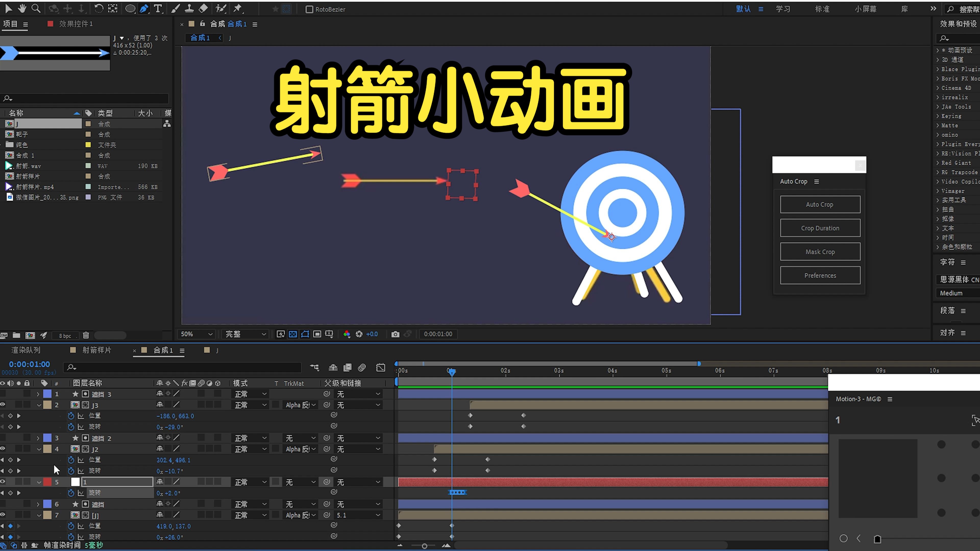Select the Zoom magnifier tool
Viewport: 980px width, 551px height.
(x=36, y=8)
